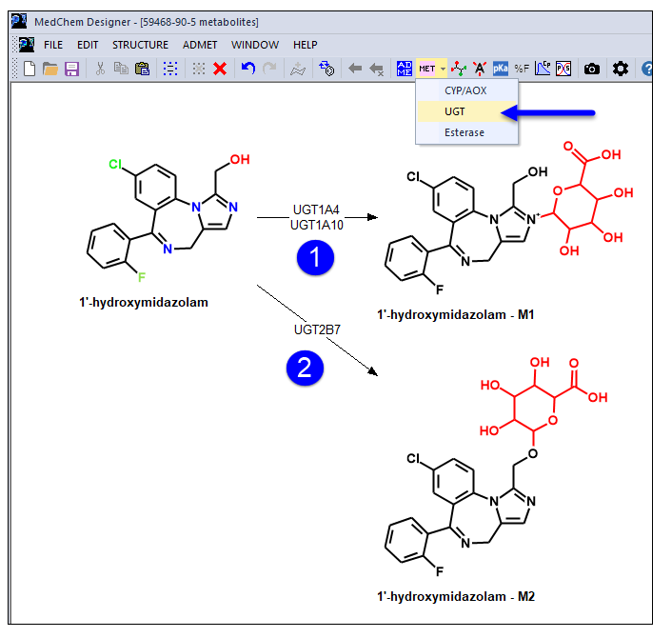Open the WINDOW menu

[x=255, y=45]
